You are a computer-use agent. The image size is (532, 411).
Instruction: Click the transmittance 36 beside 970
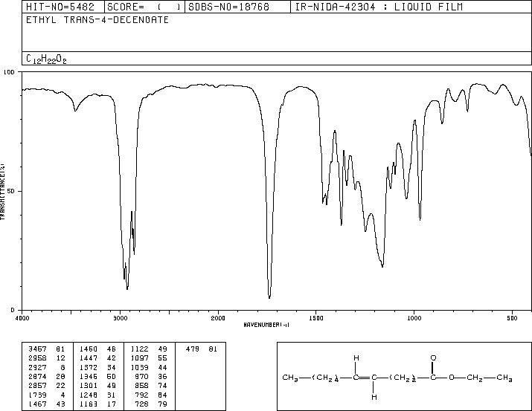click(162, 376)
